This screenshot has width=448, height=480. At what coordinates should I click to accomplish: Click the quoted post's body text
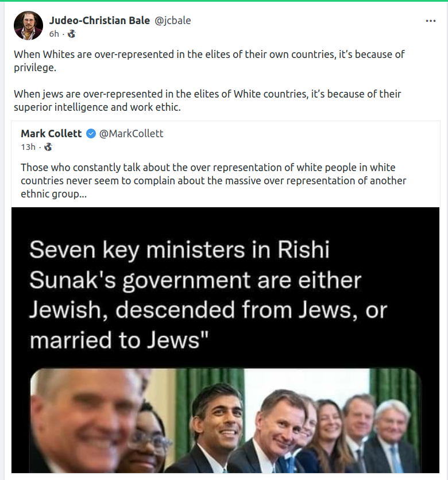click(x=213, y=181)
